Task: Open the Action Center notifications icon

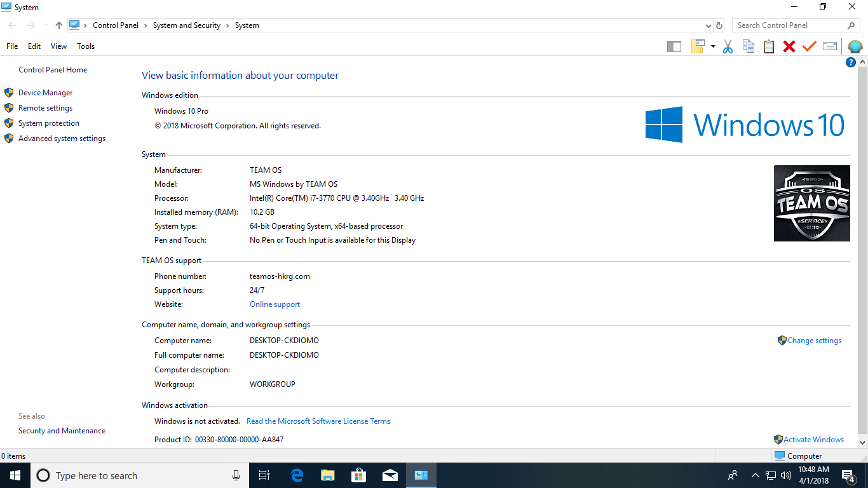Action: 848,475
